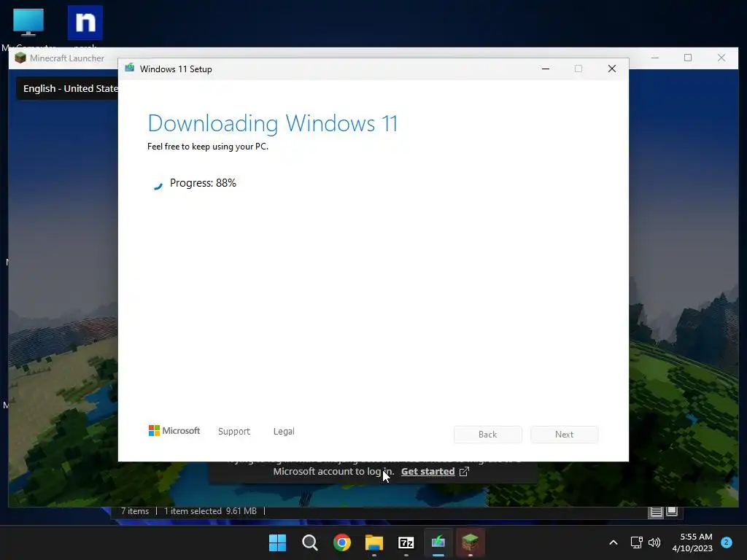Image resolution: width=747 pixels, height=560 pixels.
Task: Open My Computer desktop icon
Action: point(28,23)
